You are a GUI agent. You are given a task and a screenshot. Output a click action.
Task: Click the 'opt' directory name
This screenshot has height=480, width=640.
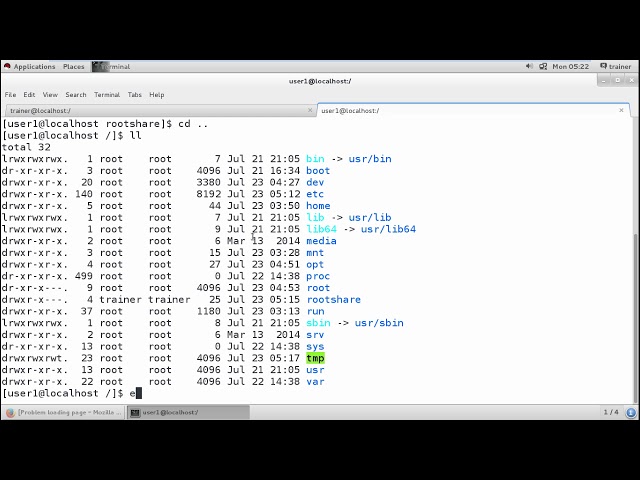point(315,264)
